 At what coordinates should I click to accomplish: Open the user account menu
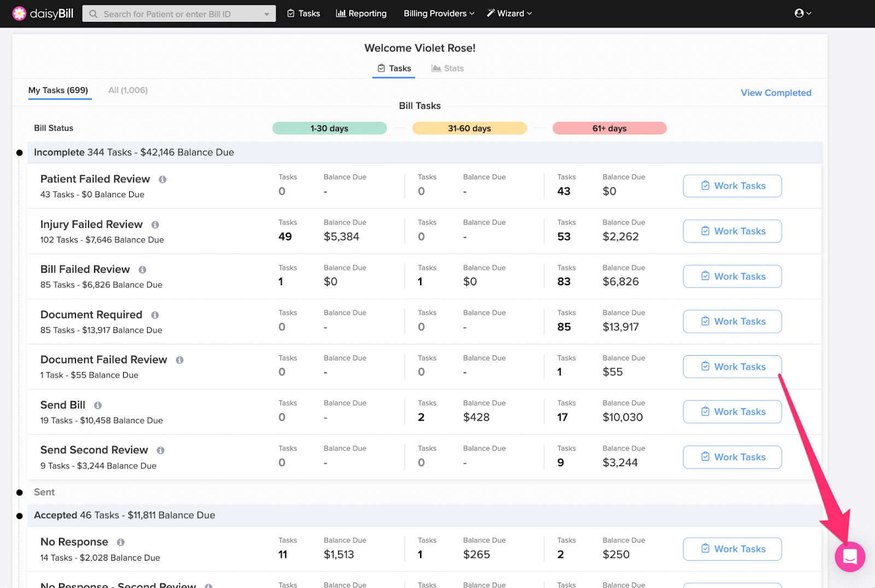(802, 13)
